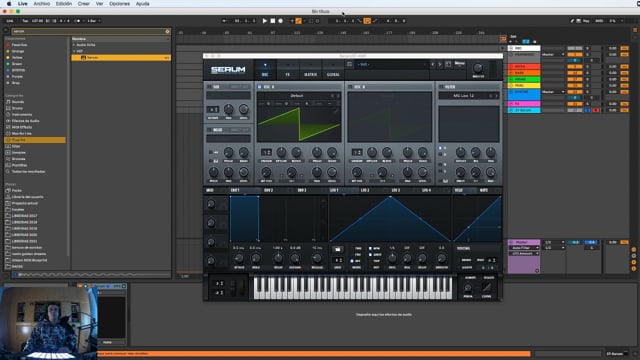Select the Yellow collection label
Image resolution: width=640 pixels, height=360 pixels.
click(17, 58)
